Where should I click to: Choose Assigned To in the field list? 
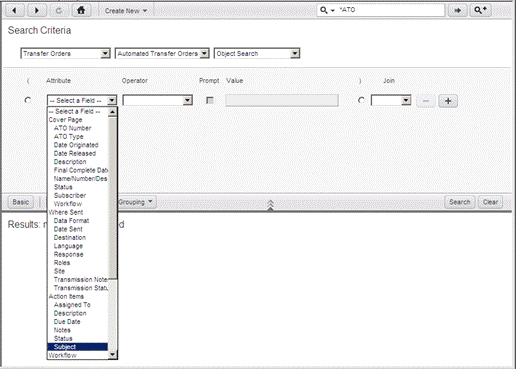coord(78,305)
